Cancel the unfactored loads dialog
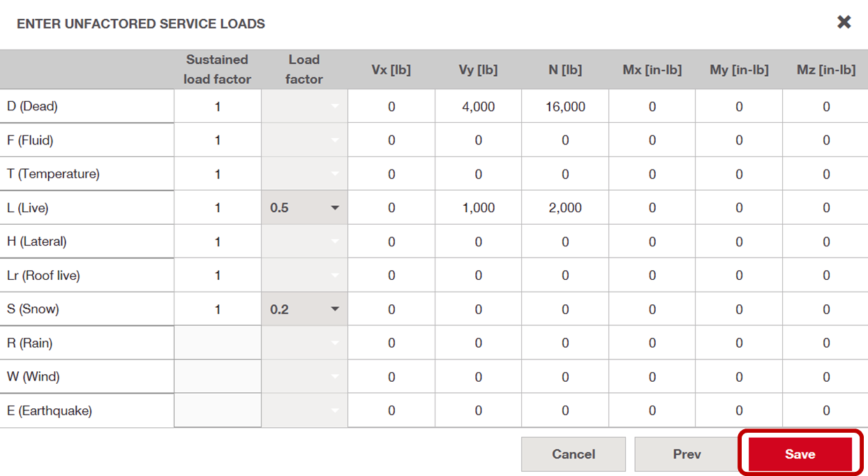868x476 pixels. pos(574,454)
